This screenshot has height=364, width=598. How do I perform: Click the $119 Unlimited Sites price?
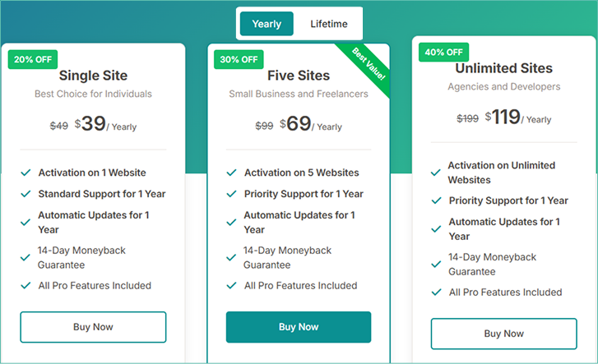coord(504,117)
